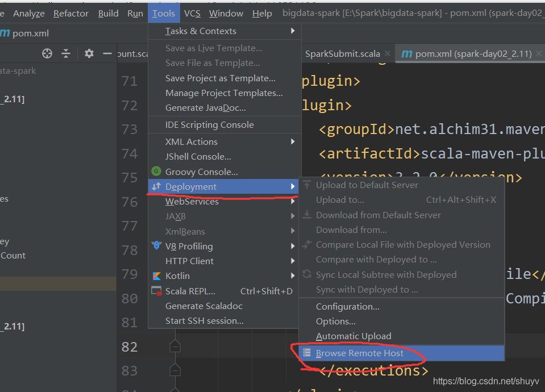The width and height of the screenshot is (545, 392).
Task: Select Manage Project Templates
Action: 224,93
